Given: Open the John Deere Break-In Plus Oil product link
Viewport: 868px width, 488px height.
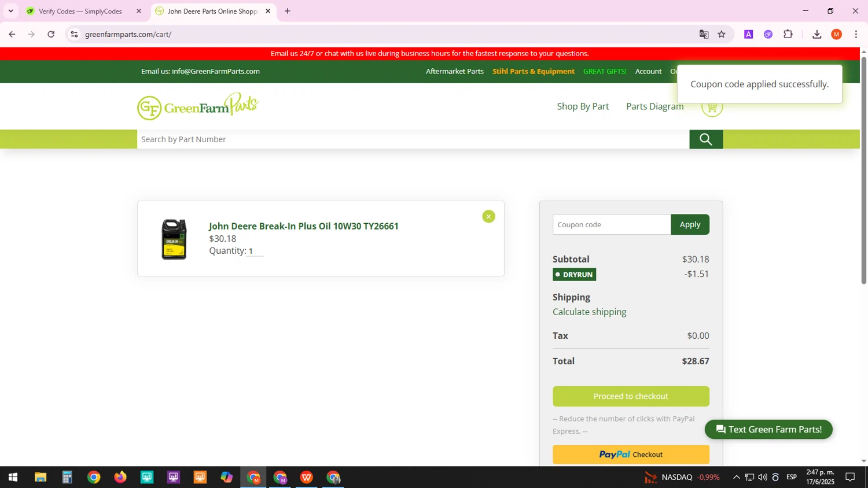Looking at the screenshot, I should (x=303, y=226).
